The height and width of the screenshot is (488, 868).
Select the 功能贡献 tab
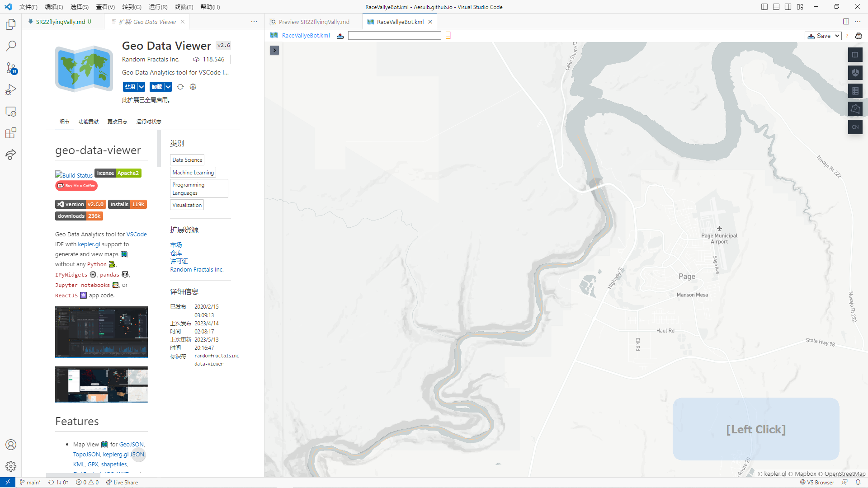[x=89, y=122]
